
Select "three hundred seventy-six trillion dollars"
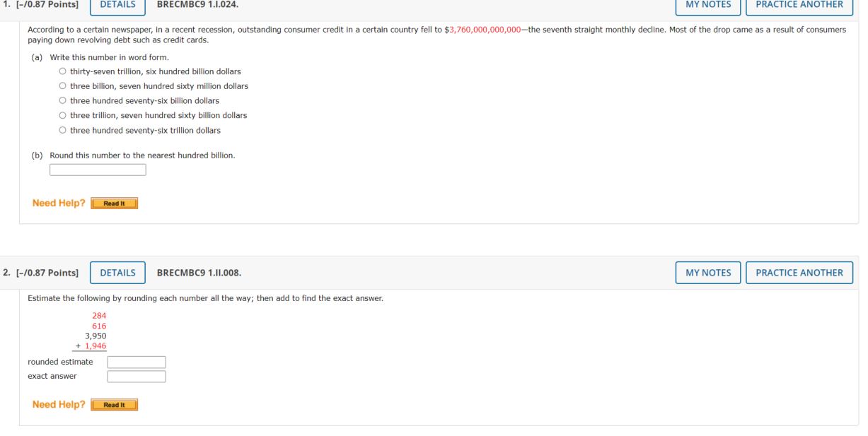tap(63, 129)
